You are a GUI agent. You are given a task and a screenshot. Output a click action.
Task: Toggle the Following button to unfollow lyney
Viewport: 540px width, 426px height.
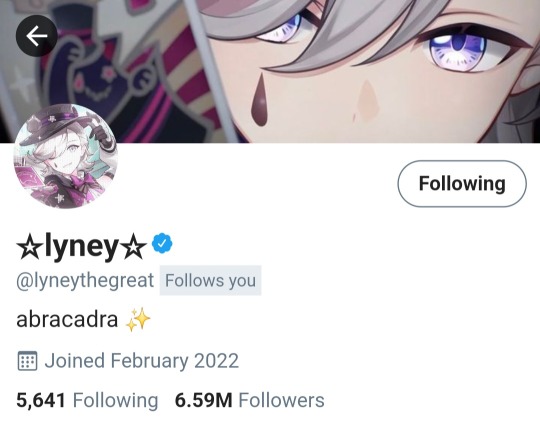pyautogui.click(x=462, y=184)
